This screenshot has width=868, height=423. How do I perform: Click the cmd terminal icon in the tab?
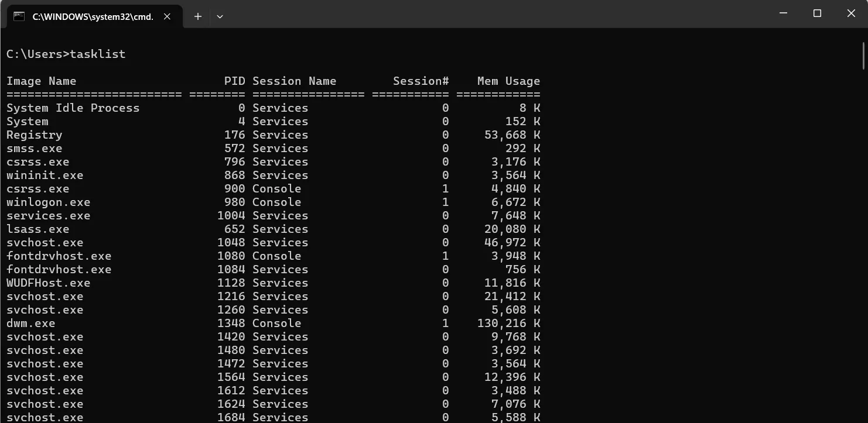coord(19,16)
